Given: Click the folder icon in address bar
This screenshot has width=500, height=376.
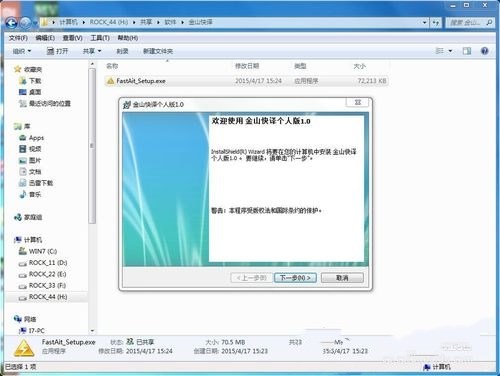Looking at the screenshot, I should (x=45, y=22).
